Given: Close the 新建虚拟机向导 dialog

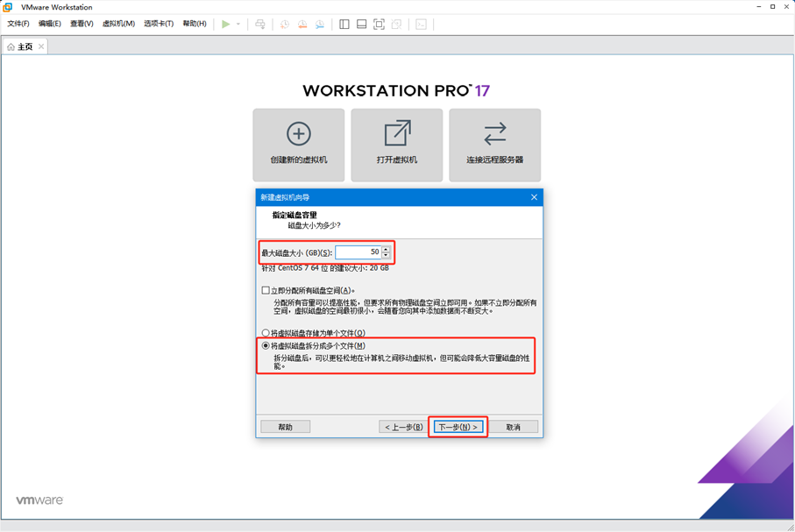Looking at the screenshot, I should tap(534, 197).
